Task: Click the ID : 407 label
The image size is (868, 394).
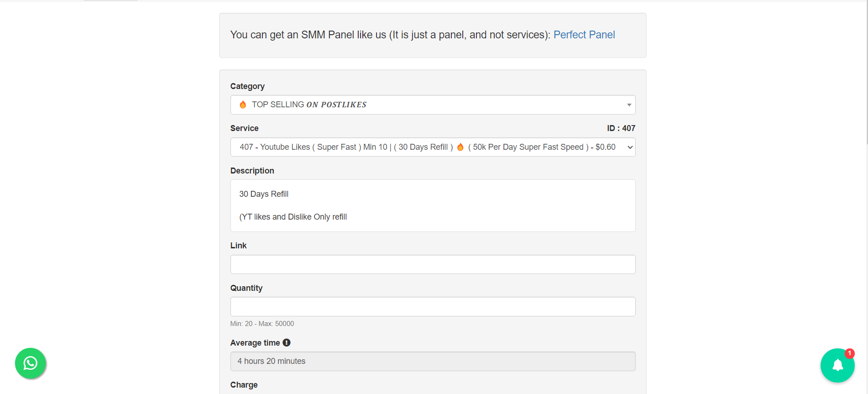Action: (621, 128)
